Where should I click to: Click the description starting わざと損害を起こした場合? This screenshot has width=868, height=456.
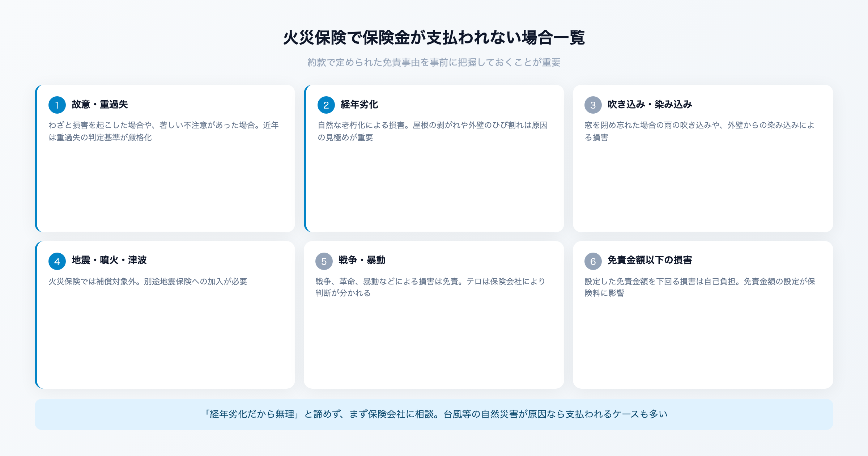[164, 131]
